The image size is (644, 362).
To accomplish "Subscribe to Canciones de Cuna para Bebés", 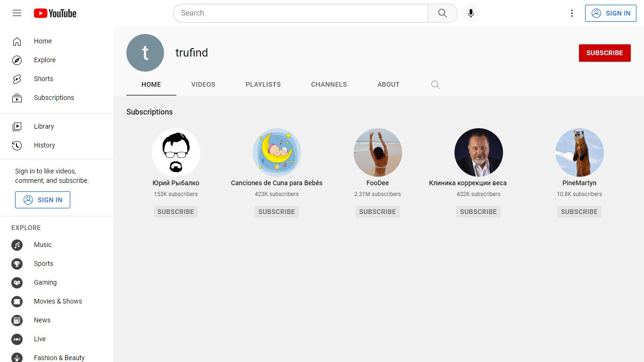I will 277,212.
